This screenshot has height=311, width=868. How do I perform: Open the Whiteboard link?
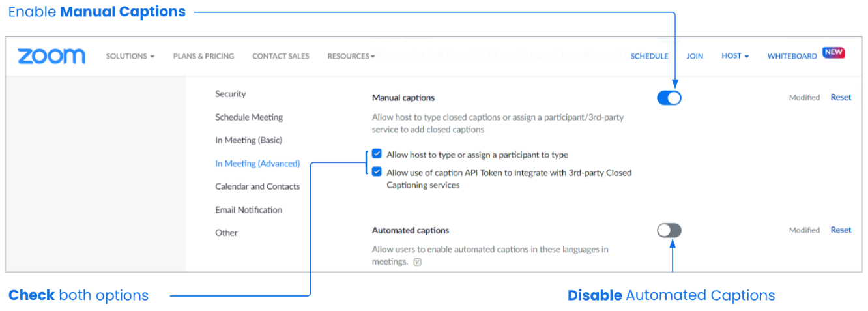pos(792,57)
